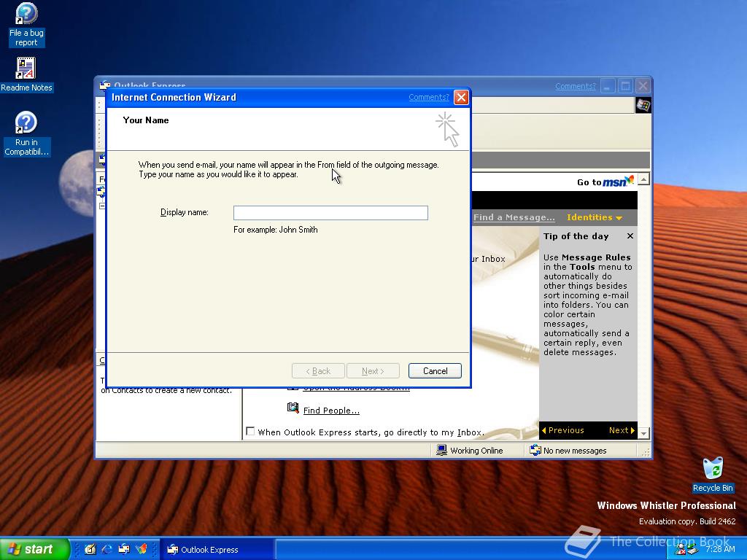This screenshot has width=747, height=560.
Task: Open the Readme Notes desktop icon
Action: [x=26, y=75]
